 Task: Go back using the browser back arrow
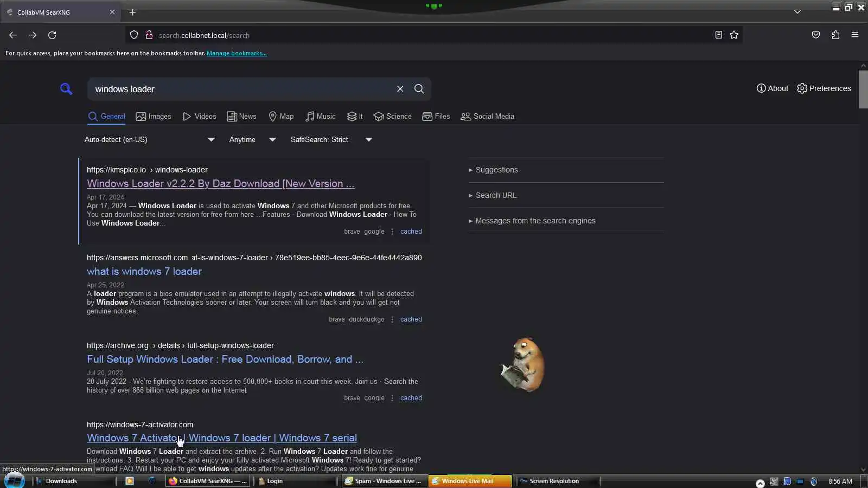[13, 35]
